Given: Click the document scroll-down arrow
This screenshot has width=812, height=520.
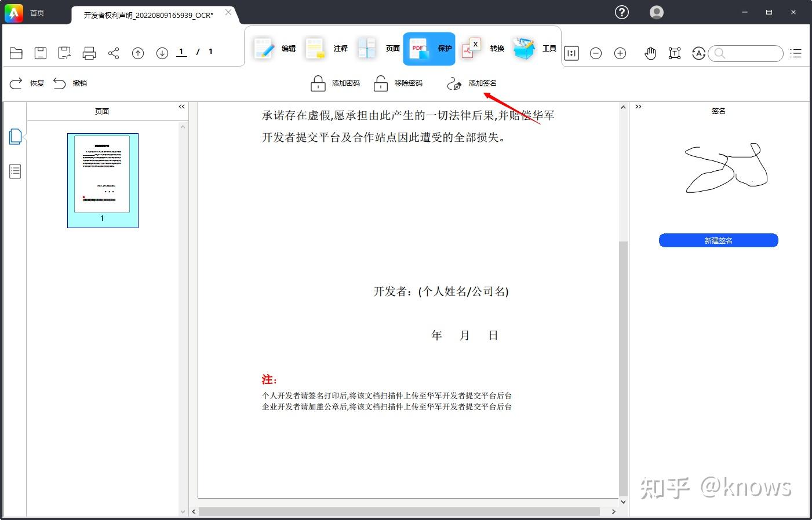Looking at the screenshot, I should coord(623,501).
